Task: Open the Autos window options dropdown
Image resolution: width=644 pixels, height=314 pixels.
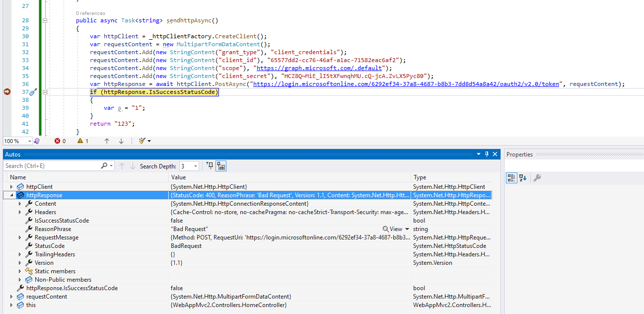Action: click(479, 155)
